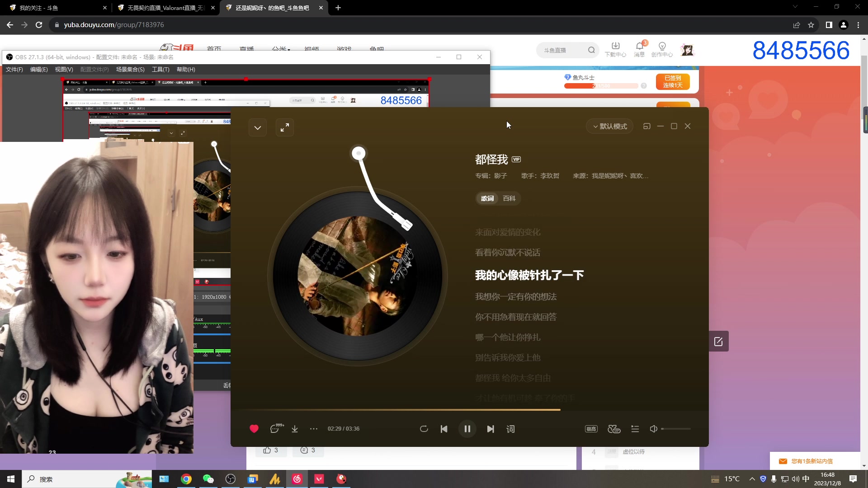The image size is (868, 488).
Task: Open the playlist queue icon
Action: pyautogui.click(x=635, y=429)
